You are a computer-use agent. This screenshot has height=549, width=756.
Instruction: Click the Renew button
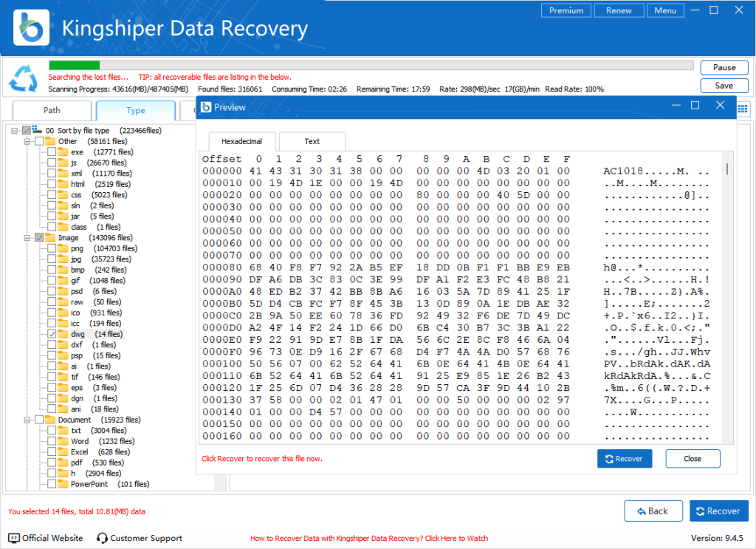pyautogui.click(x=619, y=10)
